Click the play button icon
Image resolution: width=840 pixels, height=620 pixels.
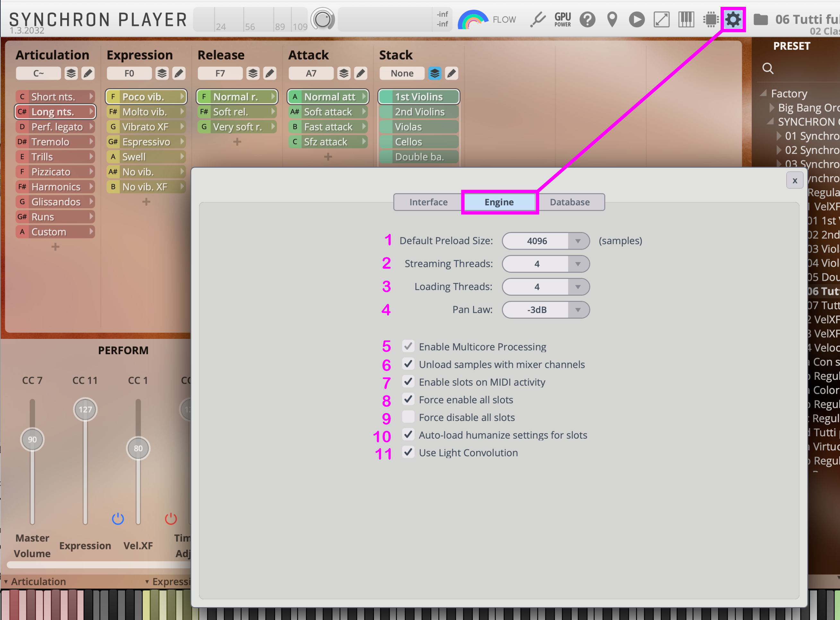pos(636,20)
